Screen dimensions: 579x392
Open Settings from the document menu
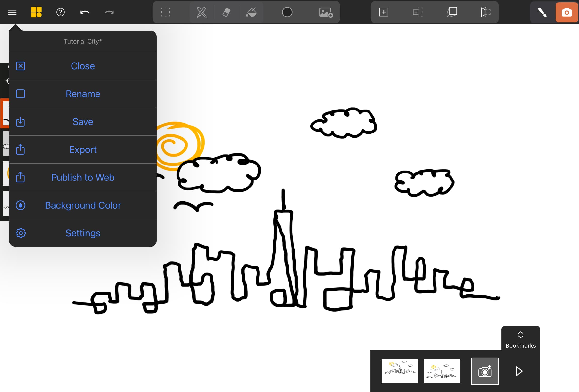83,233
